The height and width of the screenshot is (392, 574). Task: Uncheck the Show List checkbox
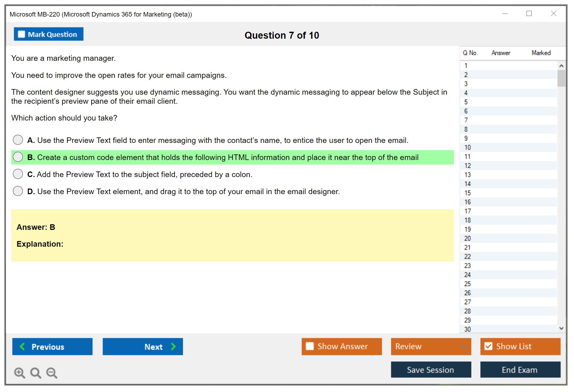click(x=488, y=346)
